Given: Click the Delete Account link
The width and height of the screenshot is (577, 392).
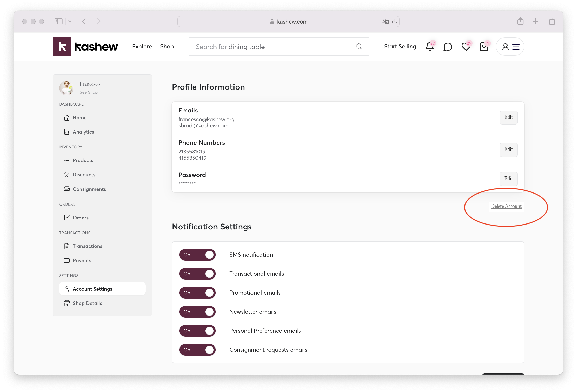Looking at the screenshot, I should [x=506, y=206].
